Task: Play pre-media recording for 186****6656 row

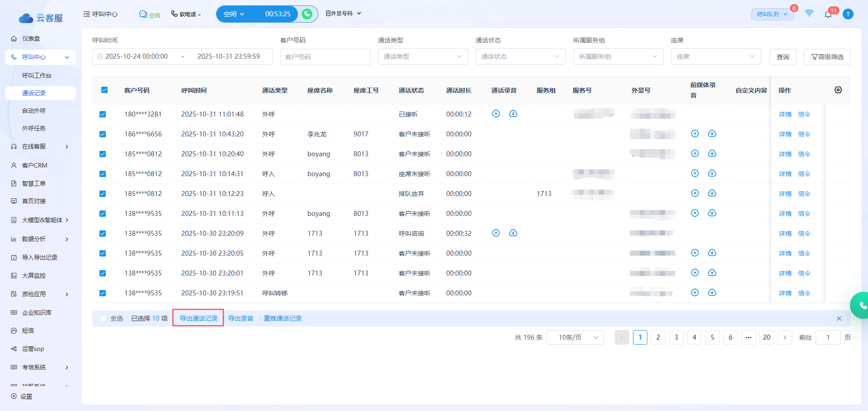Action: click(695, 134)
